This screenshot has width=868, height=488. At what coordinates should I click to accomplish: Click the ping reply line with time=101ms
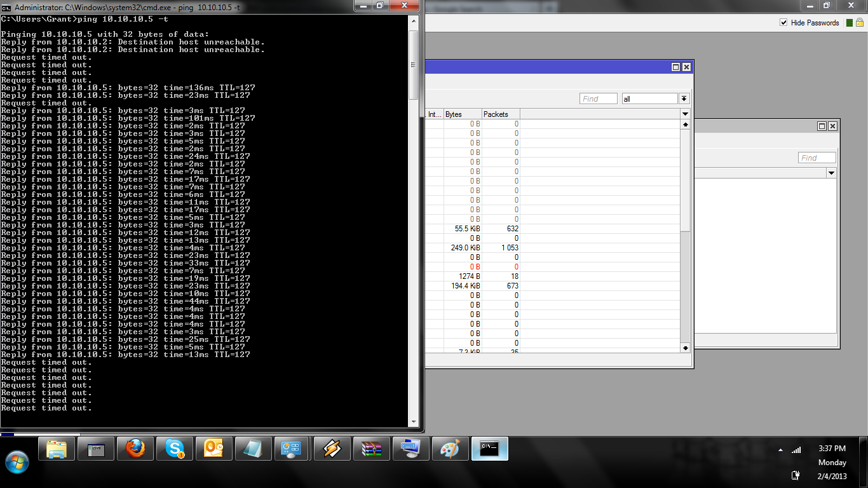[x=128, y=118]
